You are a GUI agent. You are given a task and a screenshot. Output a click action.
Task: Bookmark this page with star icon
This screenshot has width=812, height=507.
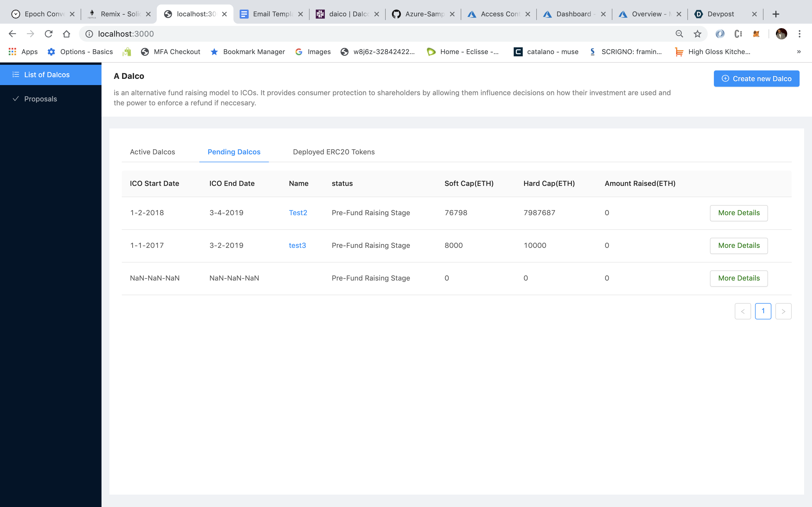coord(698,34)
